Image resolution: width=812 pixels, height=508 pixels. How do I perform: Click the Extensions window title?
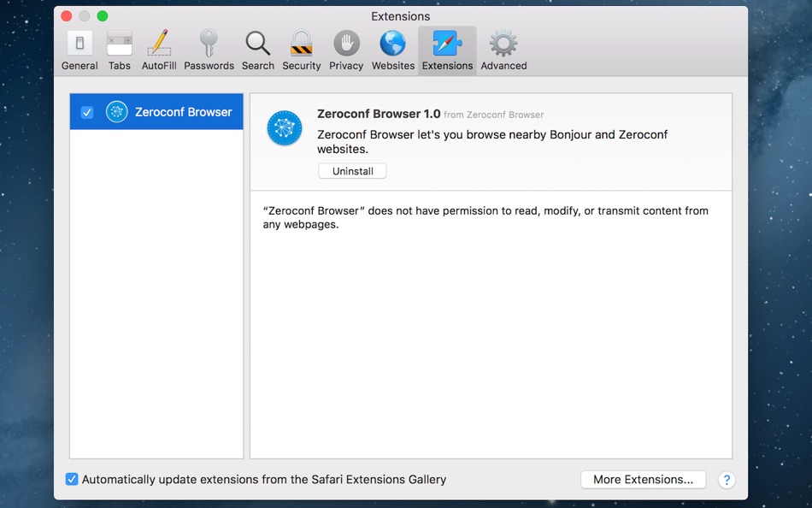point(400,16)
